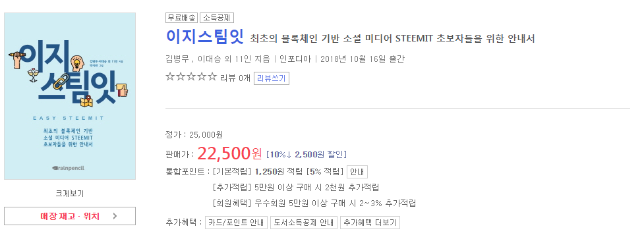Click the second review rating star
The image size is (644, 243).
(181, 77)
